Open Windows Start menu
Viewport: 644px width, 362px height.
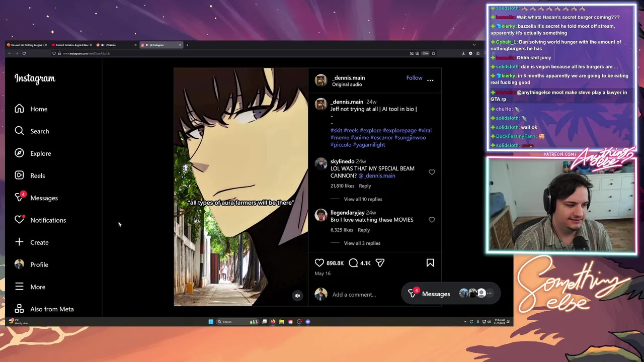pyautogui.click(x=211, y=322)
